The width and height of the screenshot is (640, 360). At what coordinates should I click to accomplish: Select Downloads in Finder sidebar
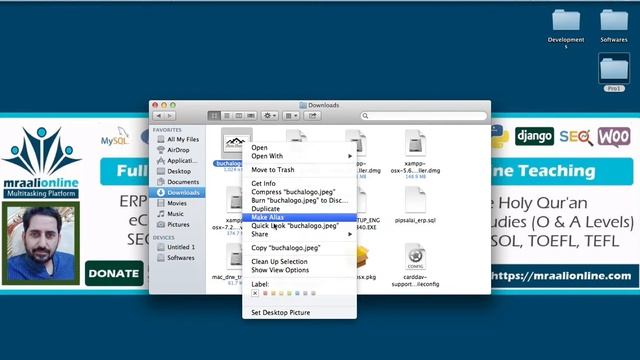click(x=178, y=192)
